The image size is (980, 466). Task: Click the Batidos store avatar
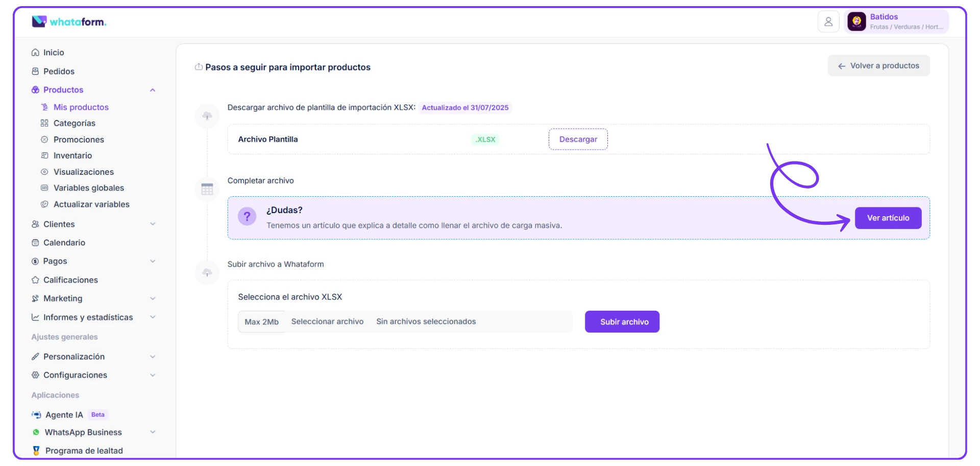[x=856, y=21]
